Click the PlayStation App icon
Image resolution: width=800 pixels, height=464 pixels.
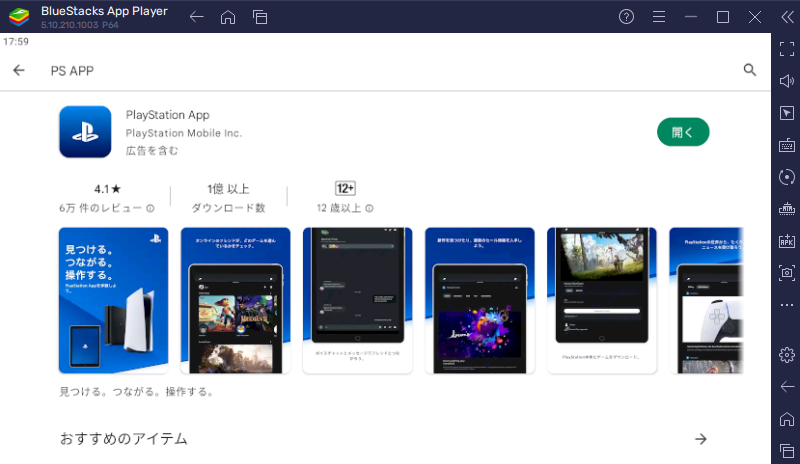85,132
